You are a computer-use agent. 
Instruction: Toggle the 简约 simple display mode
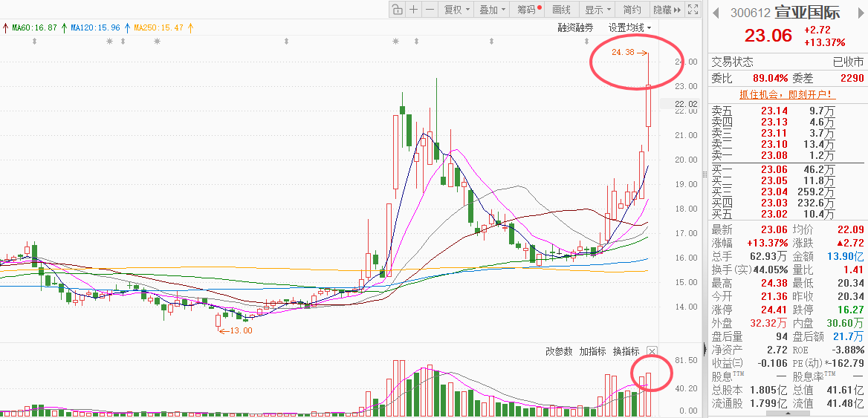click(x=632, y=10)
